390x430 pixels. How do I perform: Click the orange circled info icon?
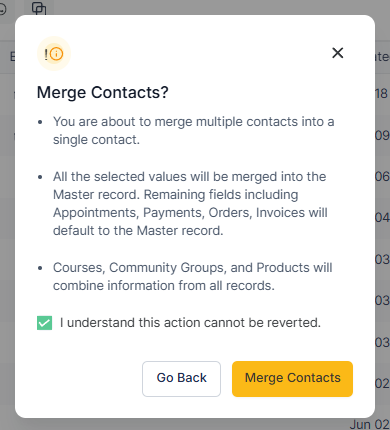pos(56,54)
